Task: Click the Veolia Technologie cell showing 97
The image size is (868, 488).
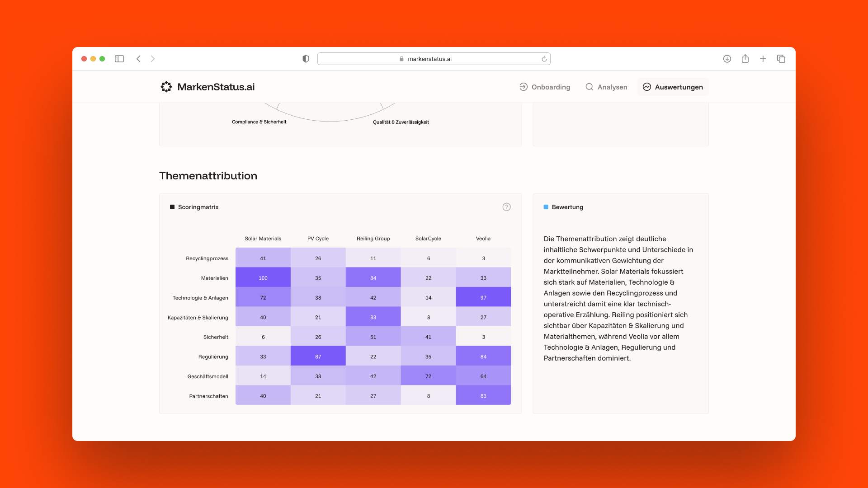Action: tap(483, 297)
